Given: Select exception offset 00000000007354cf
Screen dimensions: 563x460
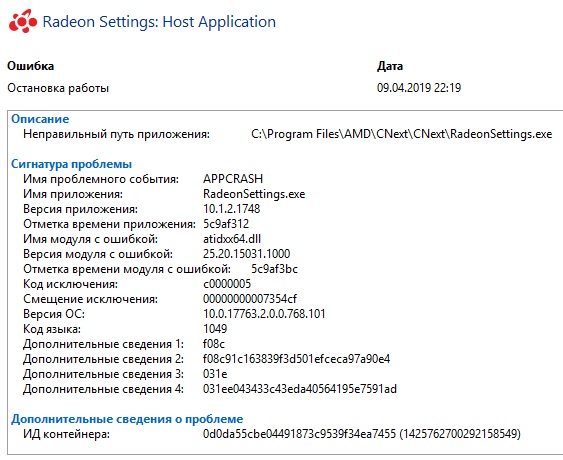Looking at the screenshot, I should tap(250, 299).
